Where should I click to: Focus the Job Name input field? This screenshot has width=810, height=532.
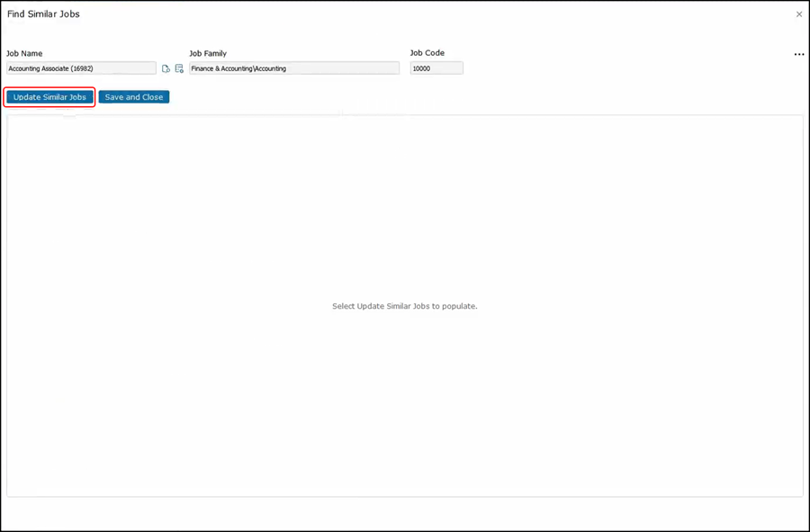[81, 68]
